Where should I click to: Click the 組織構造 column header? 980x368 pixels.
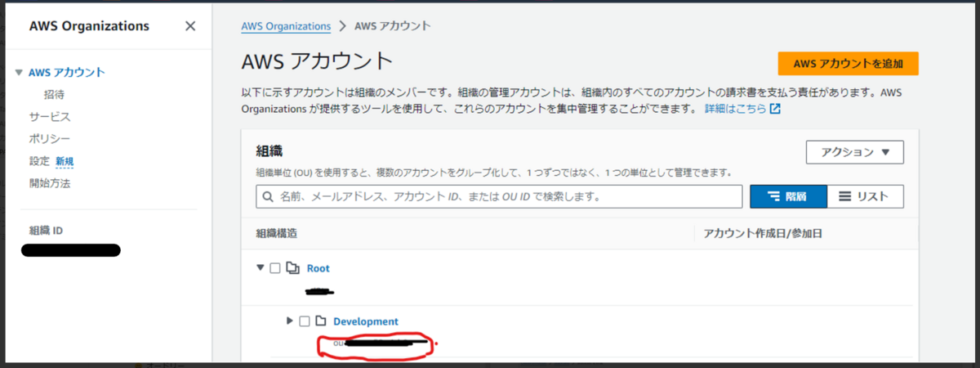pos(276,234)
